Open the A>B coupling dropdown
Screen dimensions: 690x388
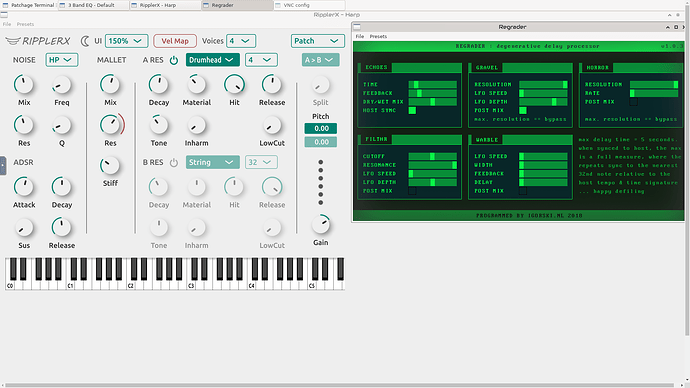320,60
